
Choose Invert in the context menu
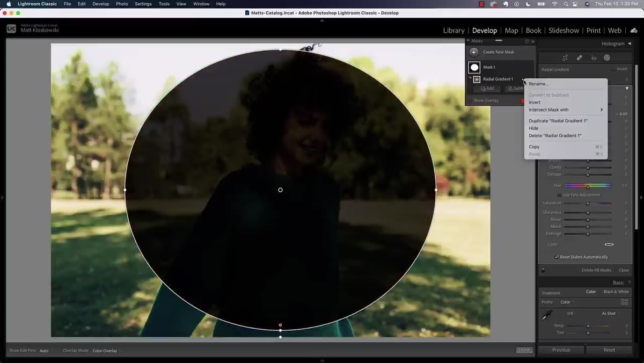[x=566, y=102]
